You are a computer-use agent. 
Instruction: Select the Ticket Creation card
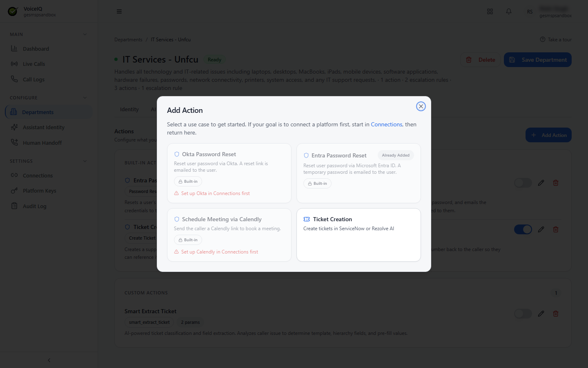pyautogui.click(x=359, y=235)
